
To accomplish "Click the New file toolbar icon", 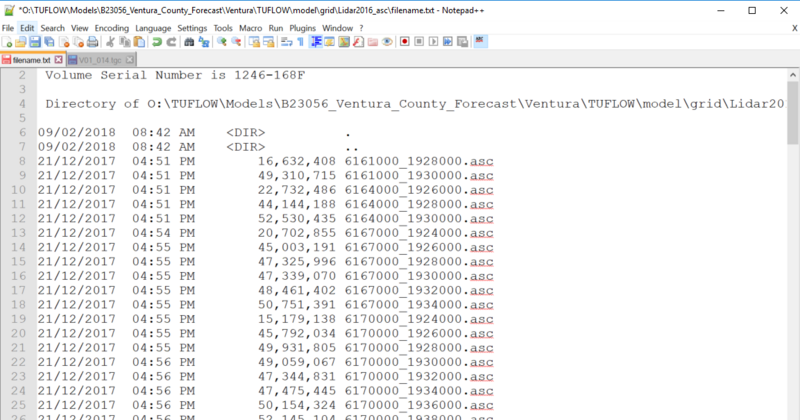I will [x=7, y=43].
